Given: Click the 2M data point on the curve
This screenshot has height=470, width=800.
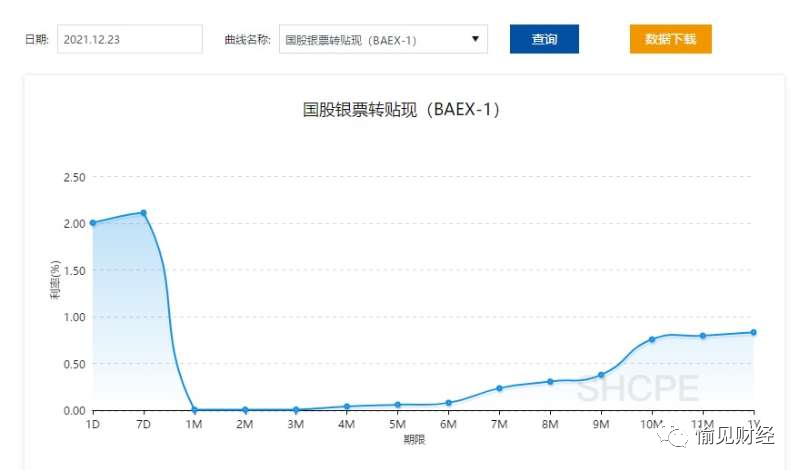Looking at the screenshot, I should (x=245, y=409).
